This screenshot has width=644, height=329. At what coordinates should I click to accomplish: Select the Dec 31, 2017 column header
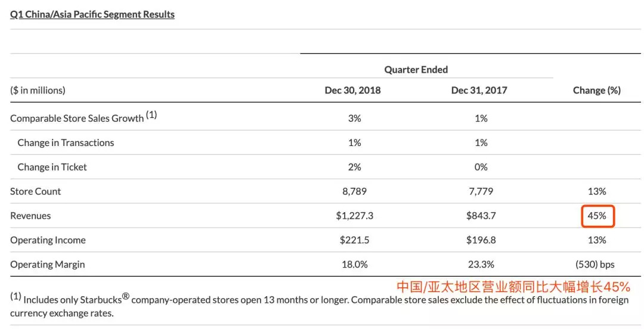[479, 91]
